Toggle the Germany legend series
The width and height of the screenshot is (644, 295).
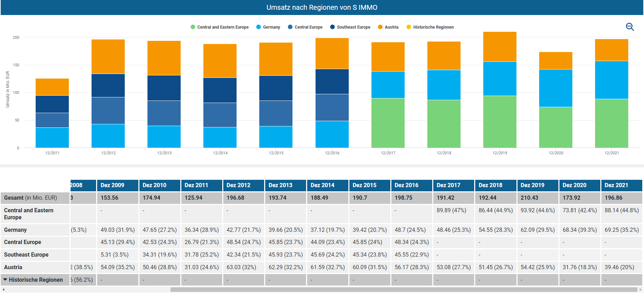(268, 27)
